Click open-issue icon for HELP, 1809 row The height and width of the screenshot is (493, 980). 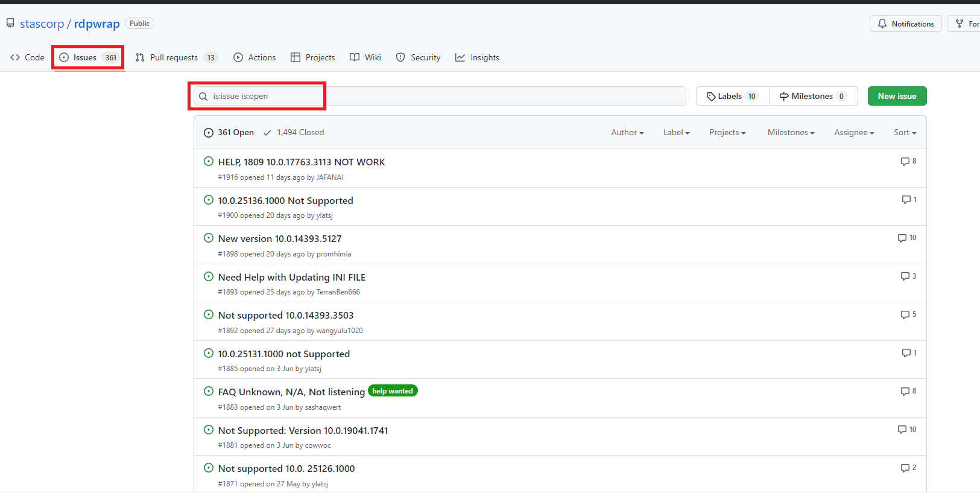click(x=209, y=161)
